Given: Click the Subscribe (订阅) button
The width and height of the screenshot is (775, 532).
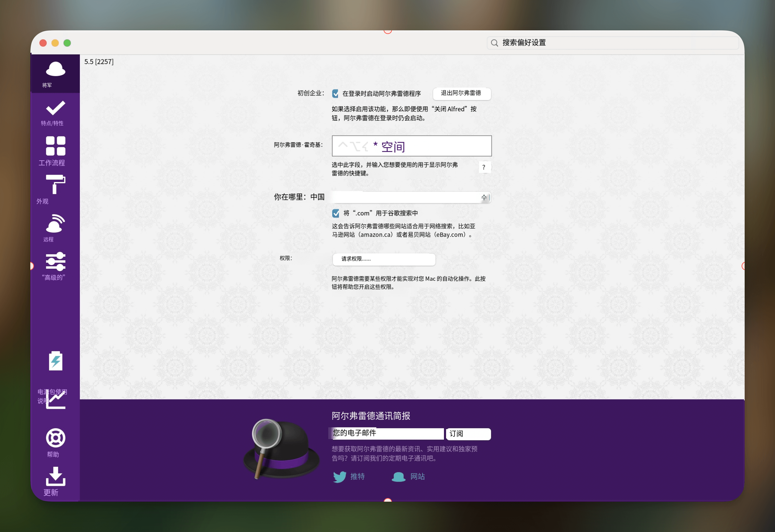Looking at the screenshot, I should pos(468,434).
